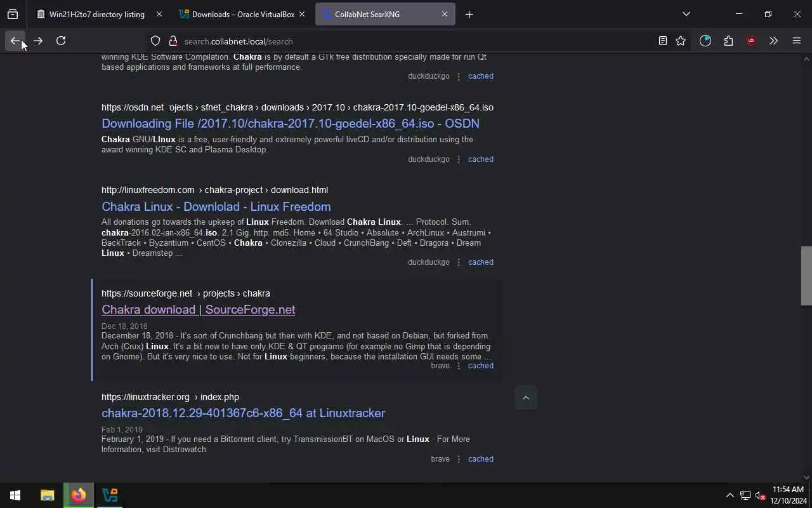Click scrollbar up arrow
This screenshot has width=812, height=508.
(806, 59)
